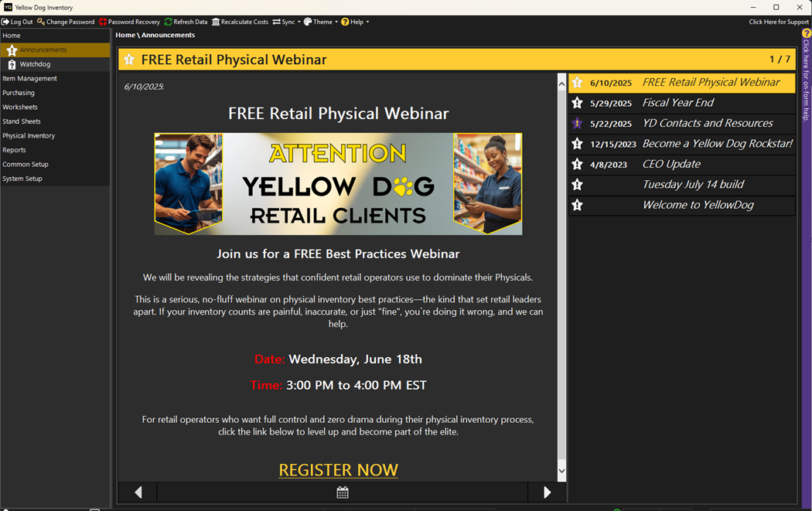Screen dimensions: 812x511
Task: Open the Help dropdown menu
Action: (355, 22)
